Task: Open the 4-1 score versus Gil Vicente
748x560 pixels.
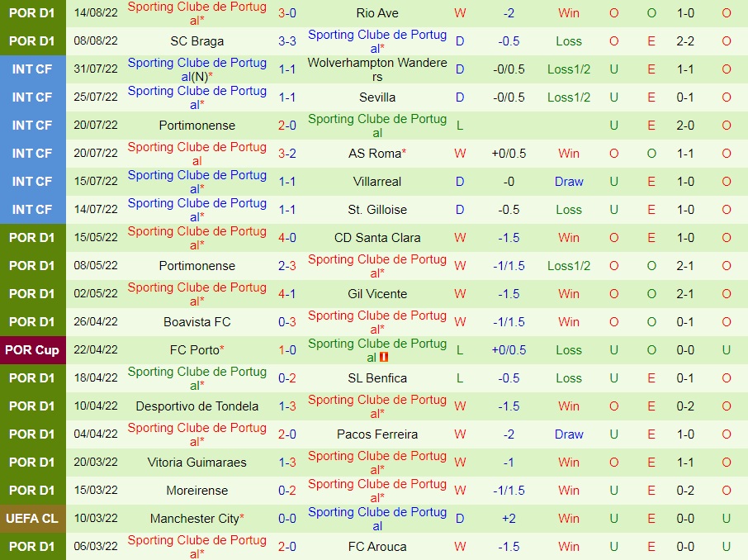Action: tap(287, 293)
